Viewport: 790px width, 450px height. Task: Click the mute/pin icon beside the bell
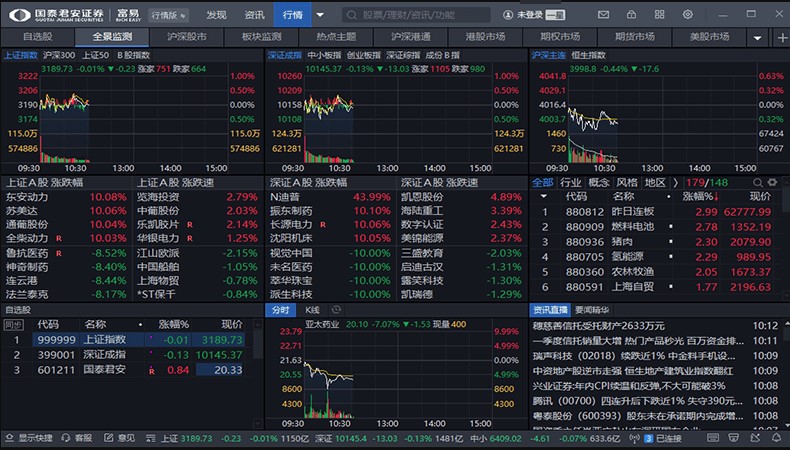(x=755, y=438)
